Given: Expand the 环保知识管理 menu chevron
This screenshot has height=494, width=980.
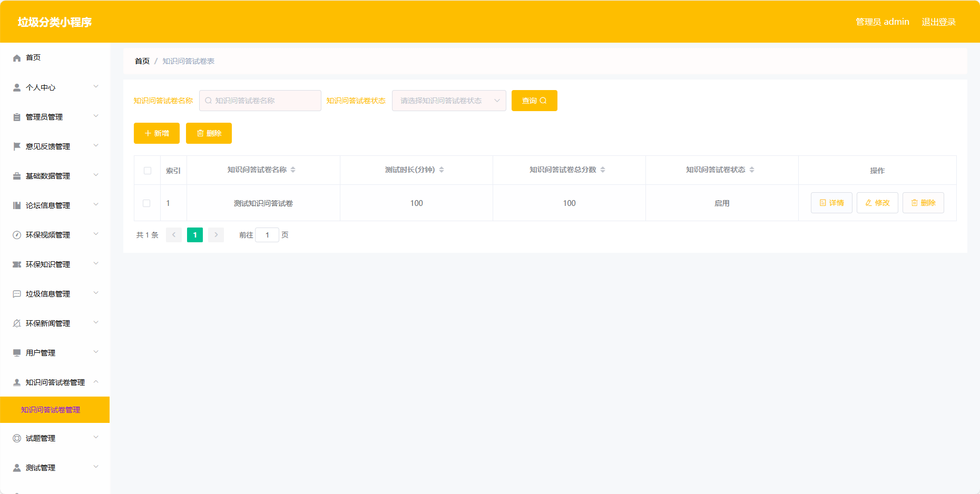Looking at the screenshot, I should coord(96,263).
